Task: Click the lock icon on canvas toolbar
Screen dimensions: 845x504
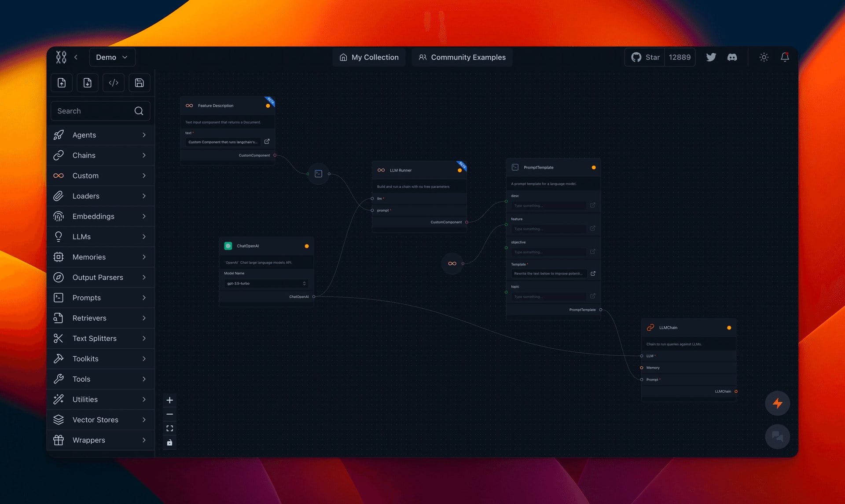Action: click(169, 443)
